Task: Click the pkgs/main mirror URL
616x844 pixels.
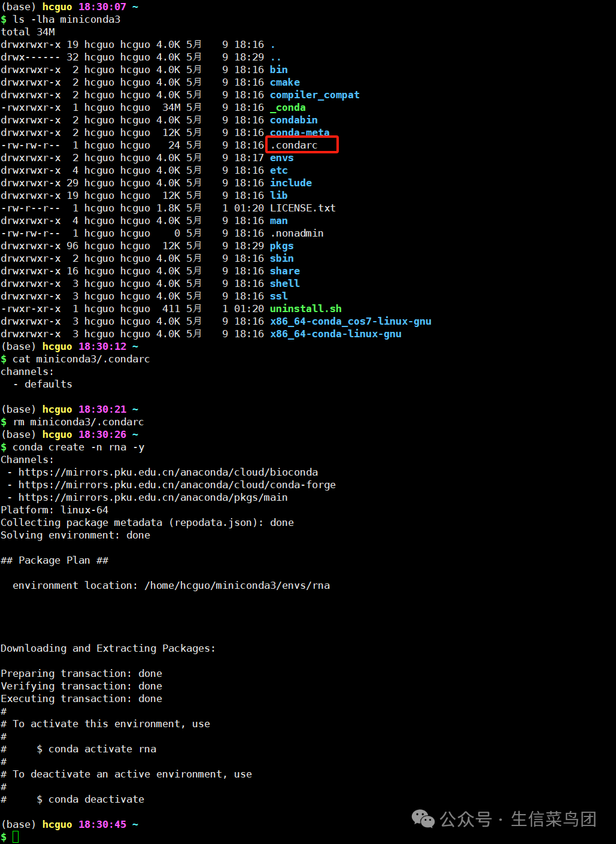Action: pos(153,497)
